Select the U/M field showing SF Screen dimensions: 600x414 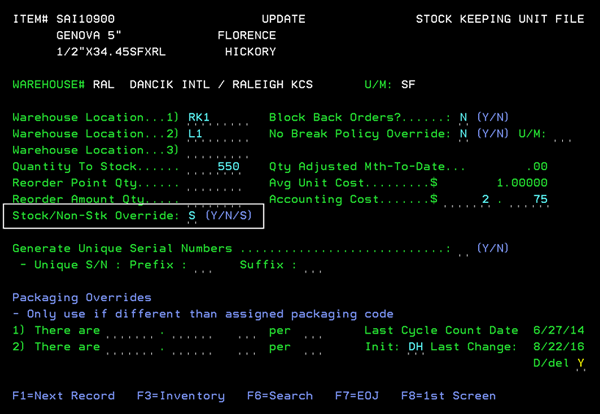[408, 85]
